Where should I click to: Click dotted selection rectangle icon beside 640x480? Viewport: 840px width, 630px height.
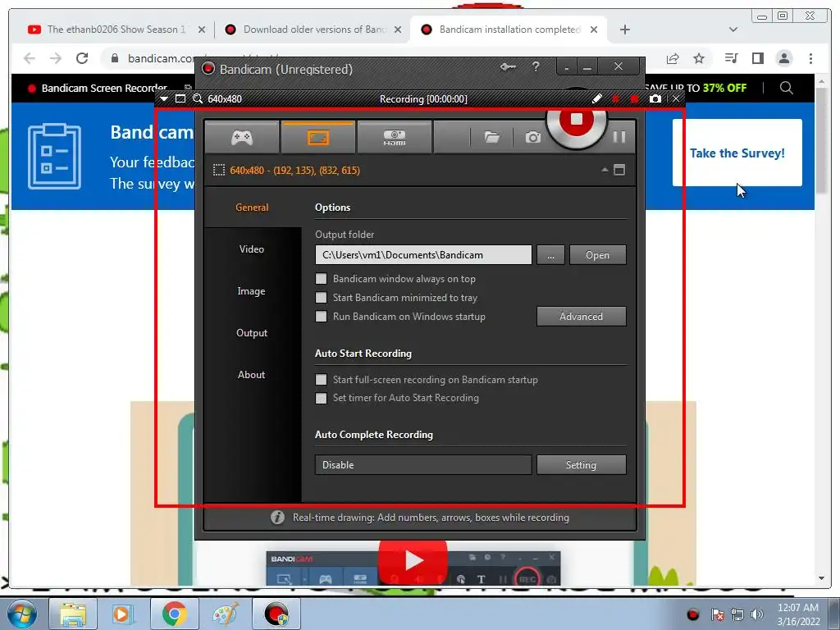(x=218, y=171)
